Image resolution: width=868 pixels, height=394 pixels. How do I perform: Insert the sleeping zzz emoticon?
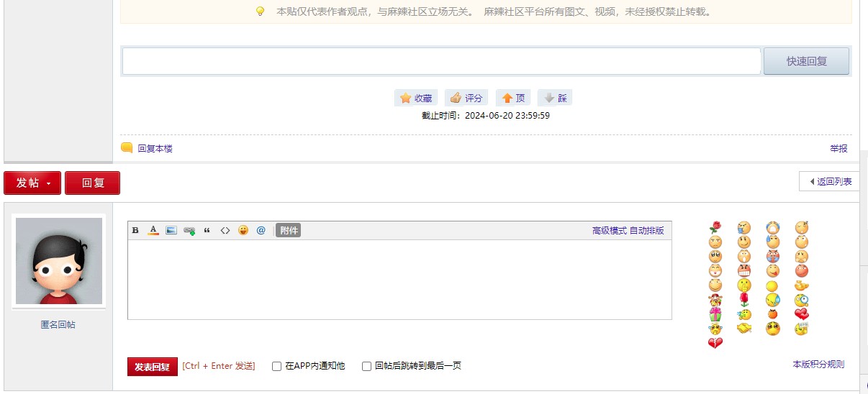click(802, 228)
